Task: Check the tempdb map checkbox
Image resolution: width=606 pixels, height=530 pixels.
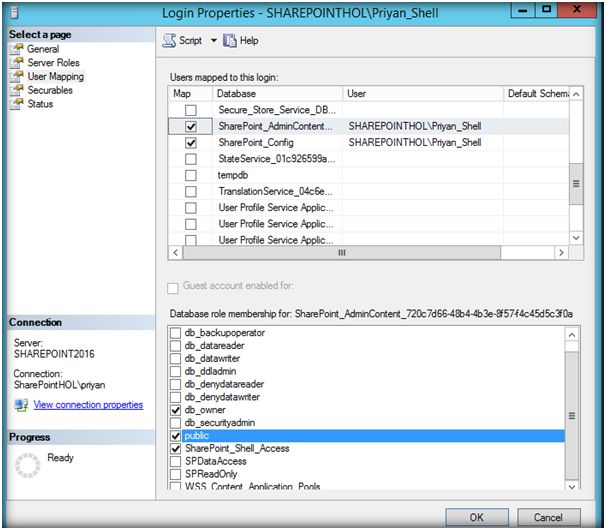Action: 191,175
